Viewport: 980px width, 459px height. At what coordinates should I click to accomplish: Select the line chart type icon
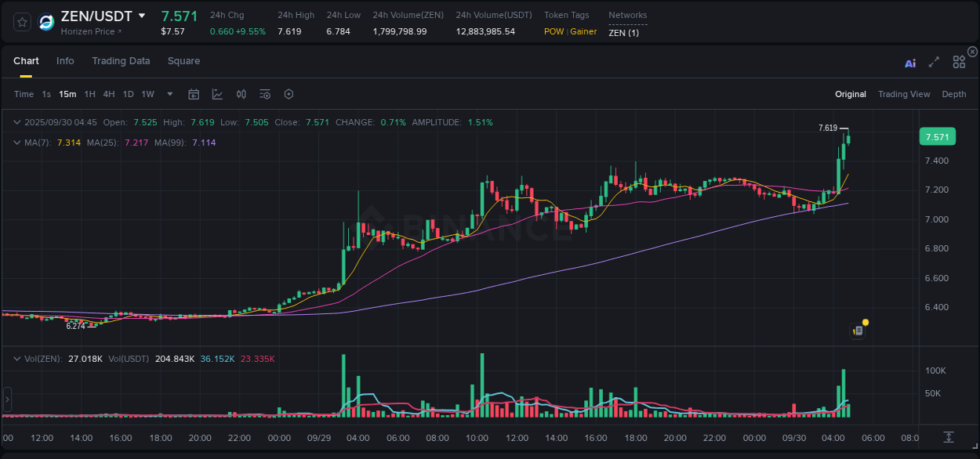217,93
